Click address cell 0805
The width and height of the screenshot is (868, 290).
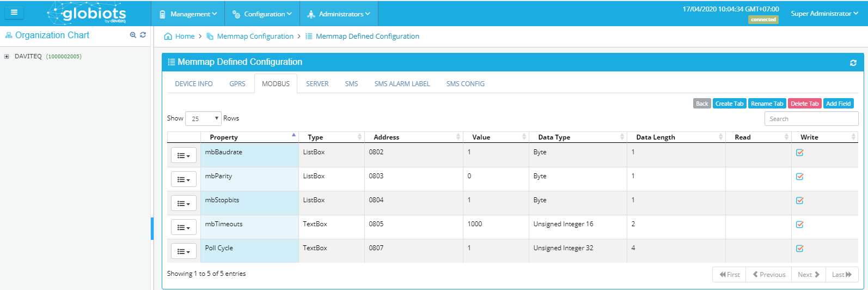(413, 227)
